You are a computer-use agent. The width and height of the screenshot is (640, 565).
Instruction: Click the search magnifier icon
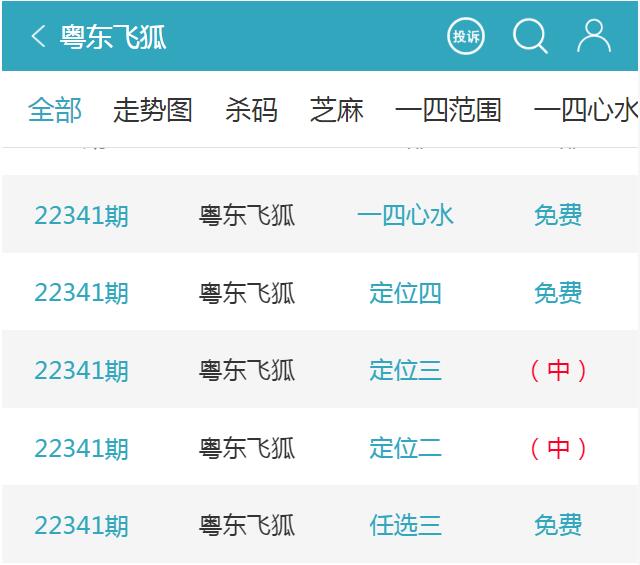click(x=530, y=37)
